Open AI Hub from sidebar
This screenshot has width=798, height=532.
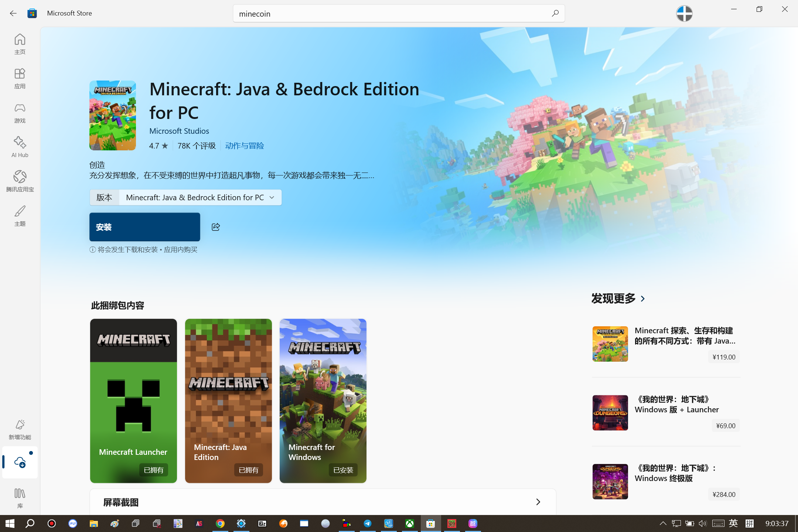(x=20, y=147)
